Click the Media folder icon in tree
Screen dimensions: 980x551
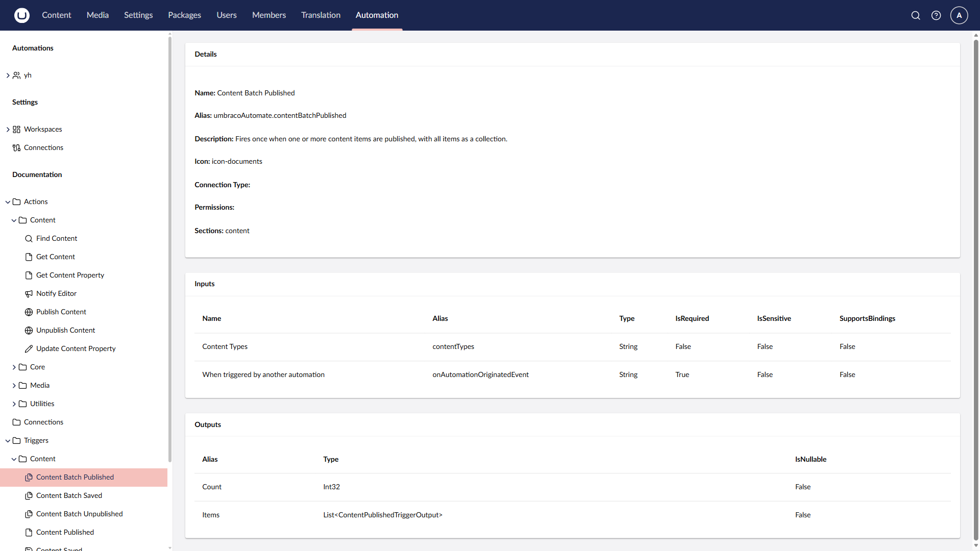(x=23, y=386)
